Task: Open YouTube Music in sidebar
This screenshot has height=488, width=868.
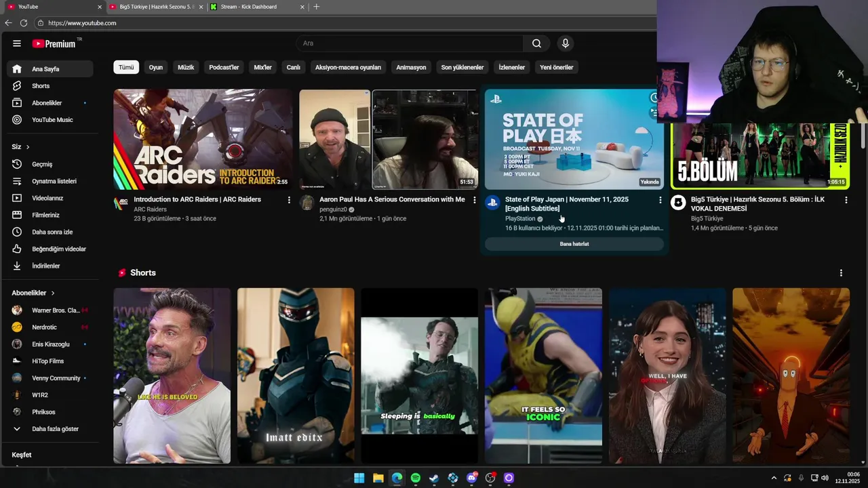Action: 50,120
